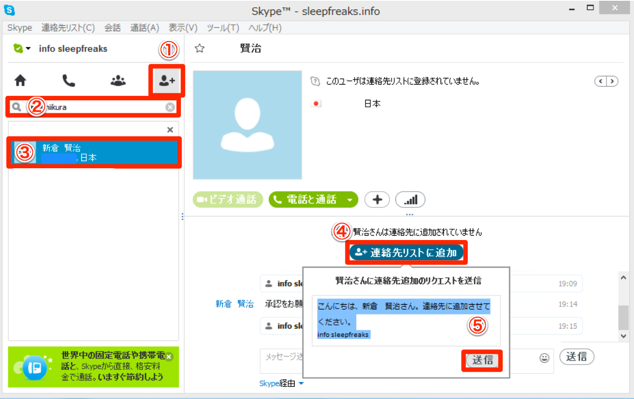Open the status dropdown next to info sleepfreaks
634x399 pixels.
click(28, 49)
